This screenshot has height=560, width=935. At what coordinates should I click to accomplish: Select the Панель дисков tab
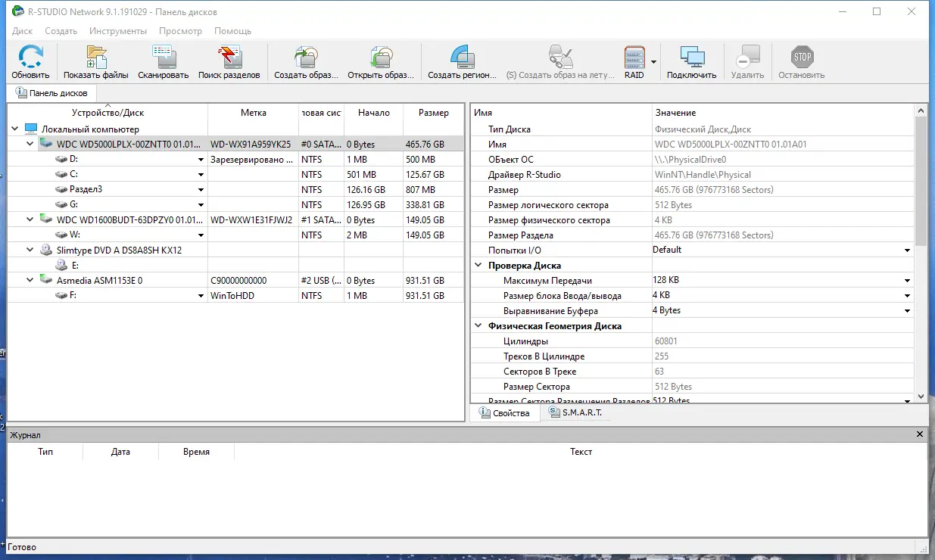click(x=51, y=93)
